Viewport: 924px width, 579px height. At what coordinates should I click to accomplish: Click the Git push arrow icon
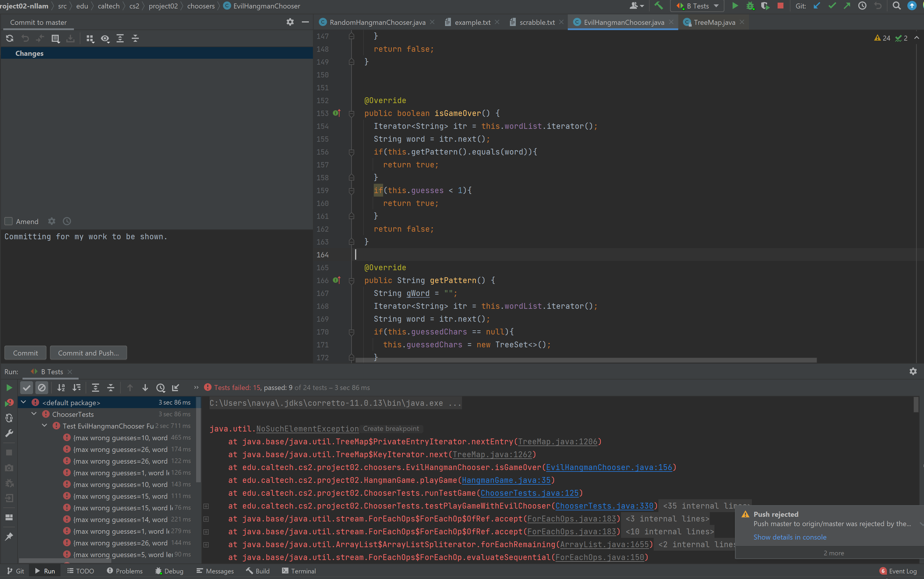pyautogui.click(x=847, y=6)
